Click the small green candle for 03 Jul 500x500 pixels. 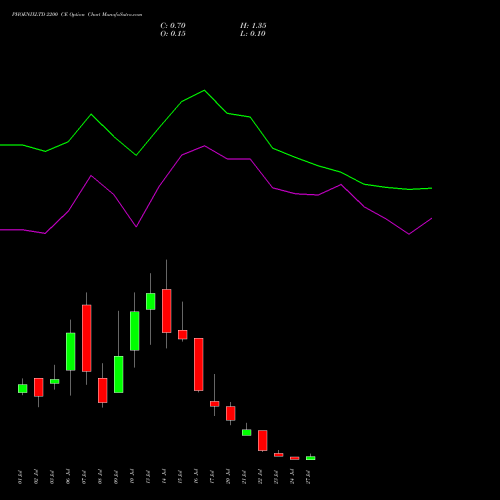pyautogui.click(x=55, y=381)
